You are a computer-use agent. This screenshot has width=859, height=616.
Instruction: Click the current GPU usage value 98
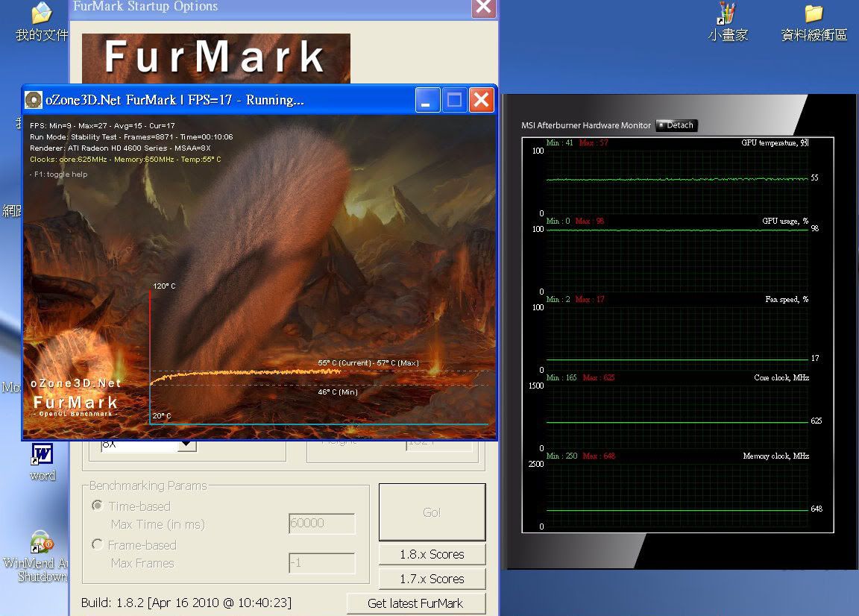814,228
